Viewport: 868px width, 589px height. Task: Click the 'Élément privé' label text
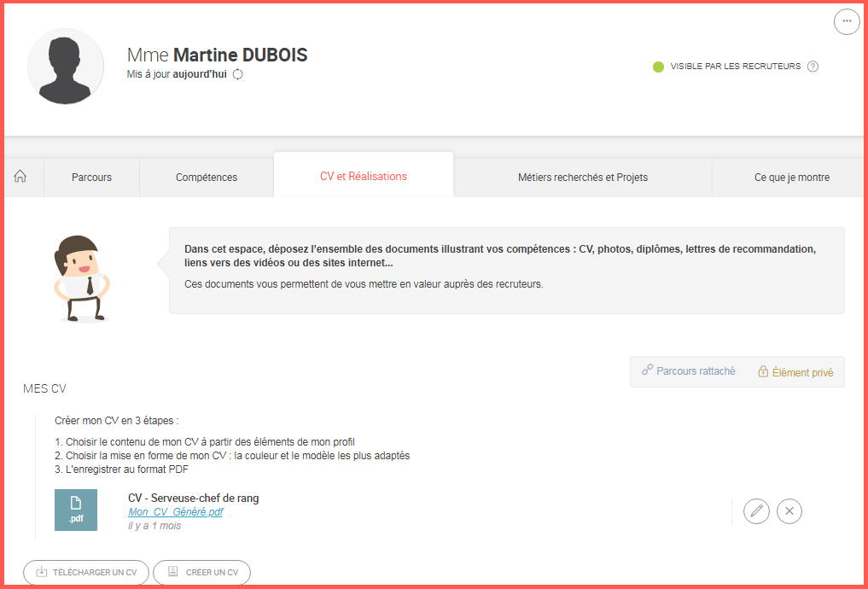pos(802,372)
